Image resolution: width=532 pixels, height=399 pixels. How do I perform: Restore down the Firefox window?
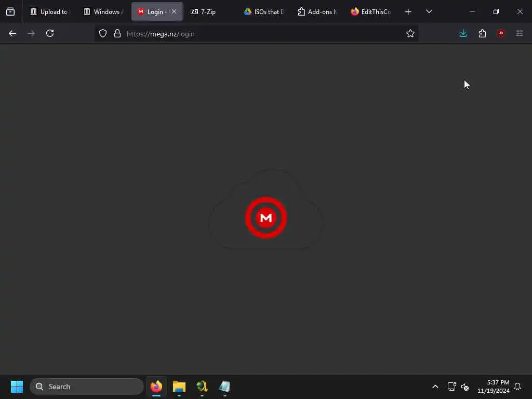pyautogui.click(x=496, y=11)
